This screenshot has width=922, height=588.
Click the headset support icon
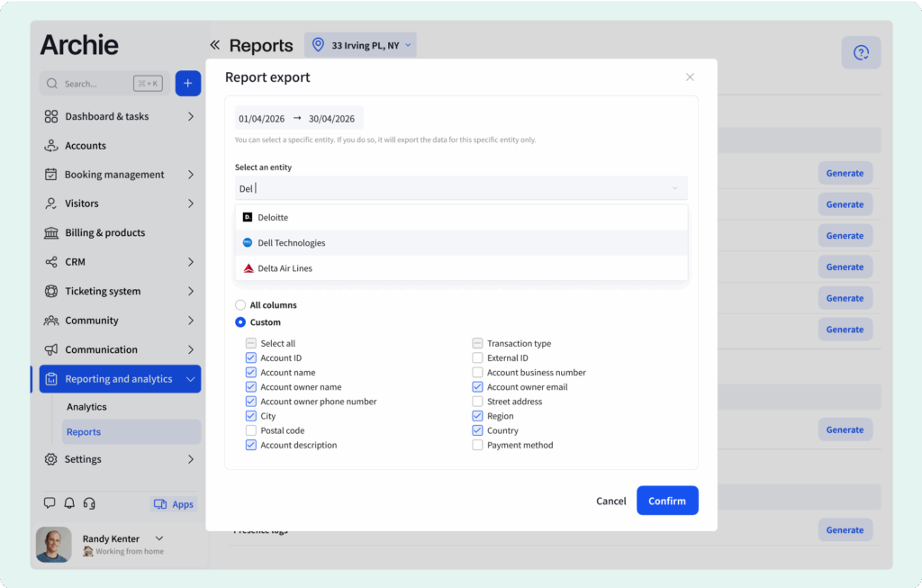click(89, 503)
